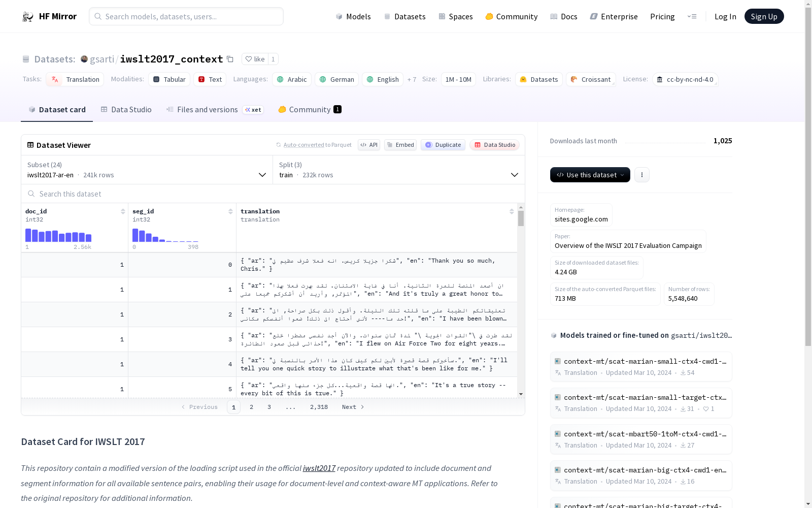The height and width of the screenshot is (508, 812).
Task: Expand the Subset iwslt2017-ar-en dropdown
Action: 147,170
